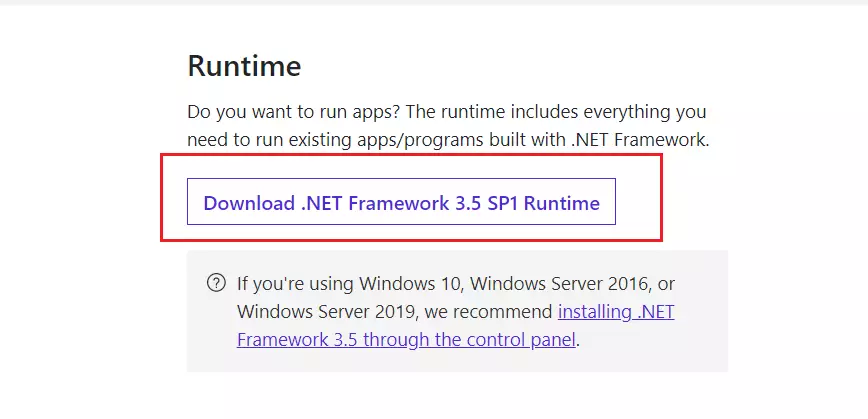Click 'Framework 3.5 through the control panel' link text
This screenshot has height=419, width=868.
pyautogui.click(x=406, y=339)
